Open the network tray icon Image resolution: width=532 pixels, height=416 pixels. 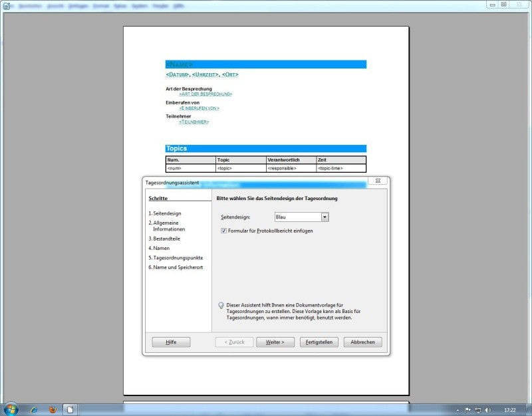[477, 410]
